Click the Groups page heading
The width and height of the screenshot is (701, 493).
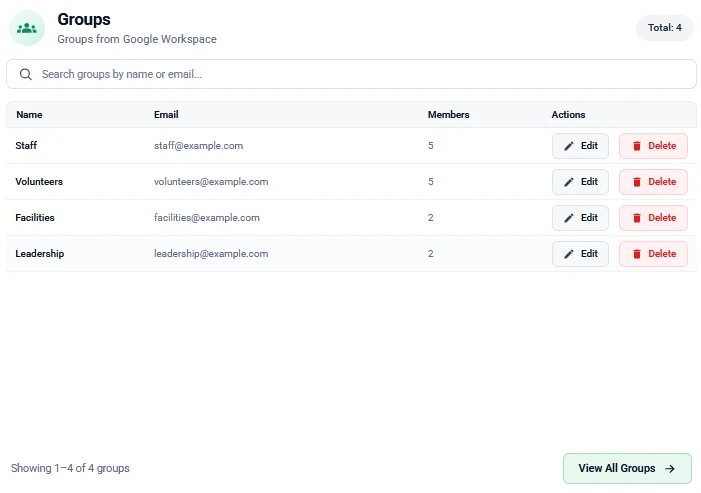coord(84,20)
